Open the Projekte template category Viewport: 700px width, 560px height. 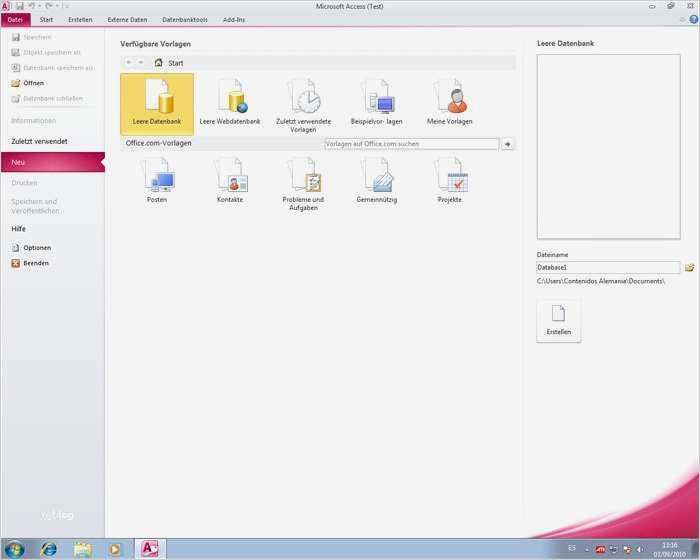(x=450, y=181)
